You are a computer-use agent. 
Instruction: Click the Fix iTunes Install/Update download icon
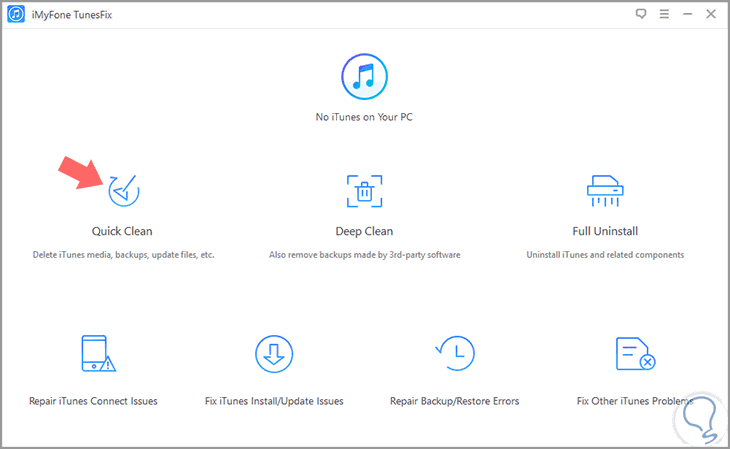pos(274,354)
